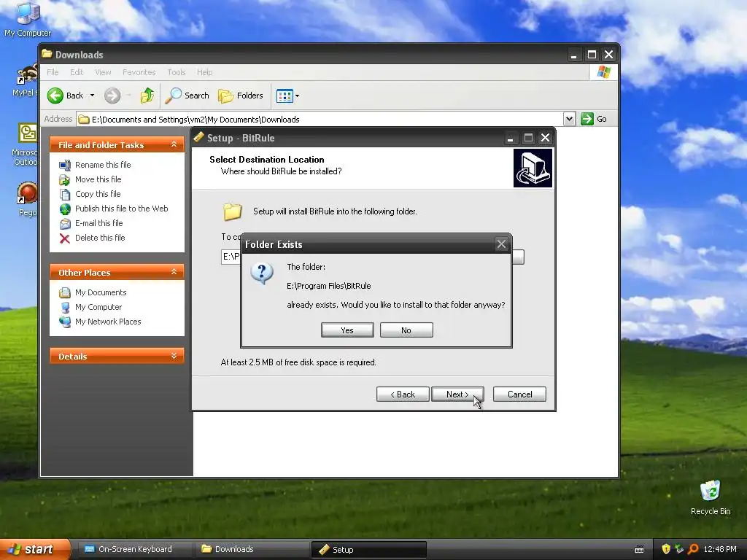Viewport: 747px width, 560px height.
Task: Open Favorites menu in Downloads window
Action: pos(139,72)
